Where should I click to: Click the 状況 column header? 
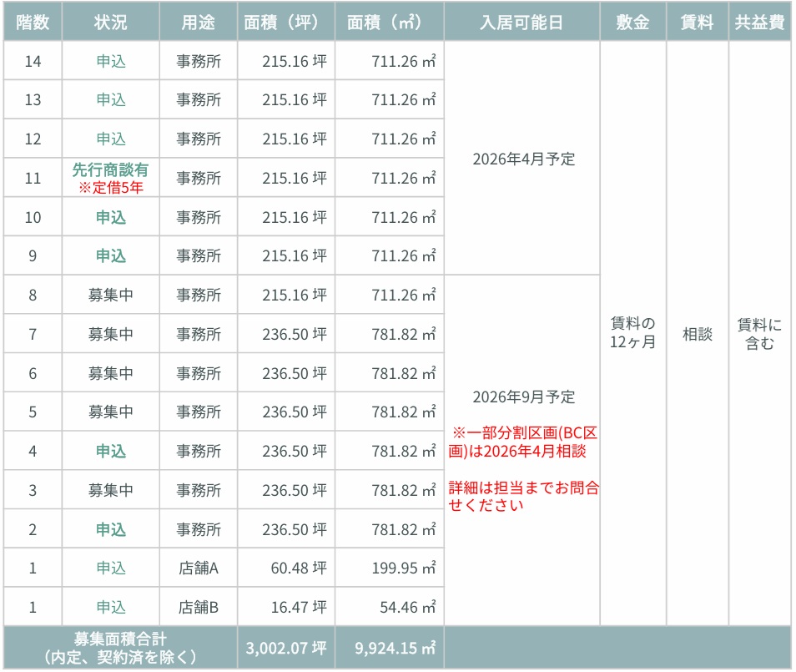pyautogui.click(x=111, y=23)
